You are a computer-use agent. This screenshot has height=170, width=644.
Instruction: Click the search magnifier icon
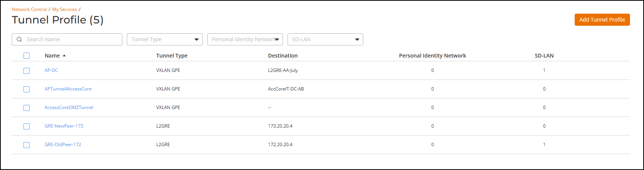tap(19, 39)
